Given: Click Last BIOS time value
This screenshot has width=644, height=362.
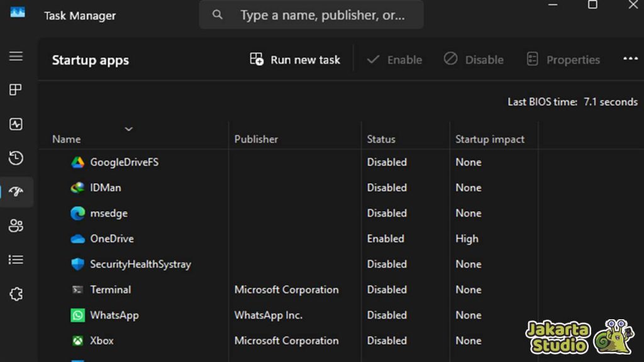Looking at the screenshot, I should [x=610, y=102].
